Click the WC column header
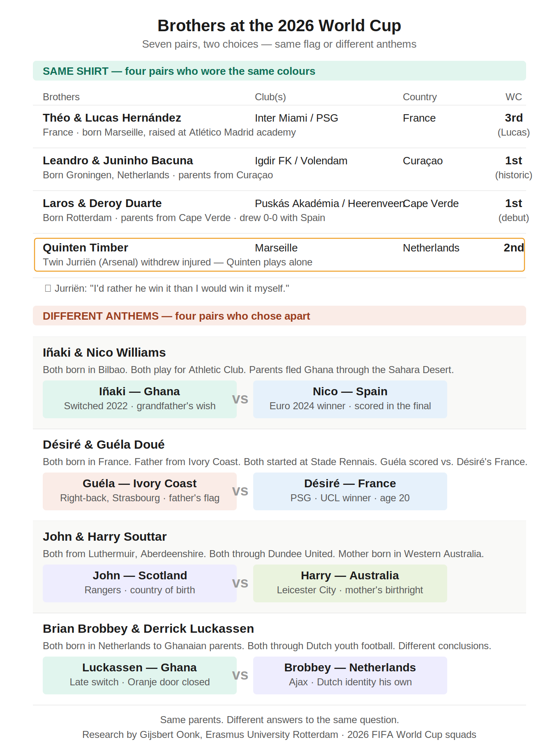Image resolution: width=559 pixels, height=756 pixels. coord(514,97)
